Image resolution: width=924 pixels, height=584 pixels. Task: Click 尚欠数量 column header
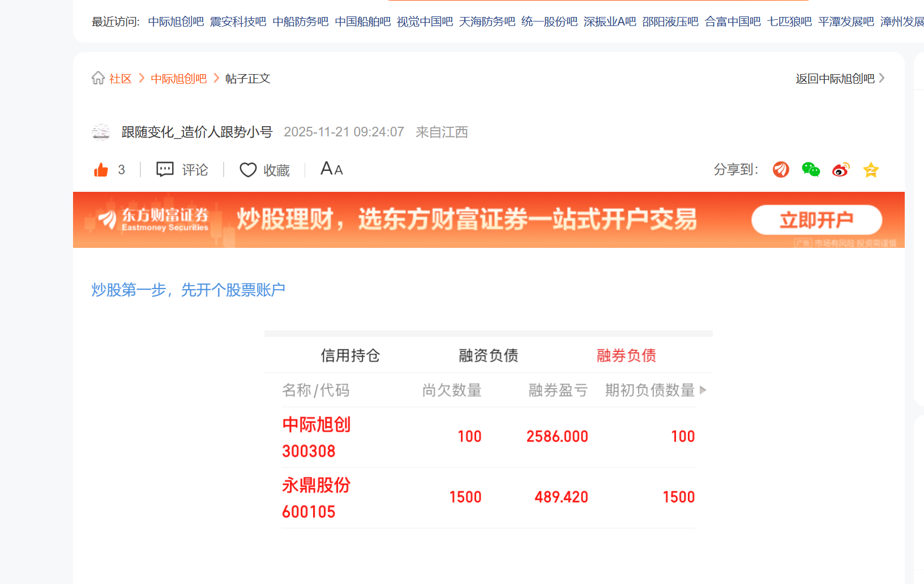(x=452, y=390)
